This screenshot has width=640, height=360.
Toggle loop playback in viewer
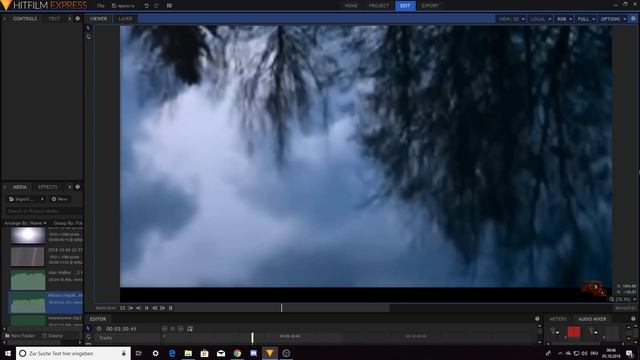[122, 308]
